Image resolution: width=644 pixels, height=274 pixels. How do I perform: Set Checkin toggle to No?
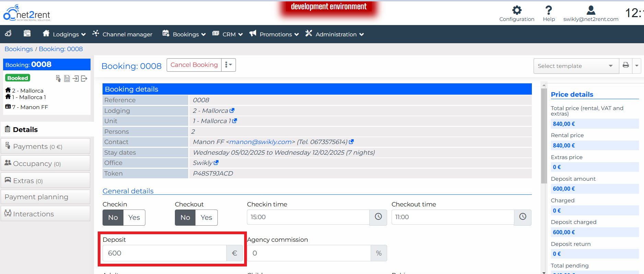pyautogui.click(x=113, y=217)
